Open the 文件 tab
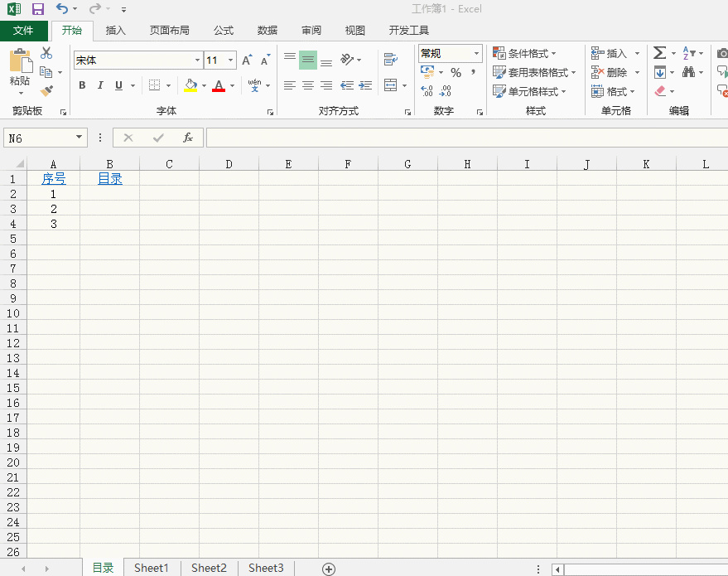728x576 pixels. [x=23, y=31]
